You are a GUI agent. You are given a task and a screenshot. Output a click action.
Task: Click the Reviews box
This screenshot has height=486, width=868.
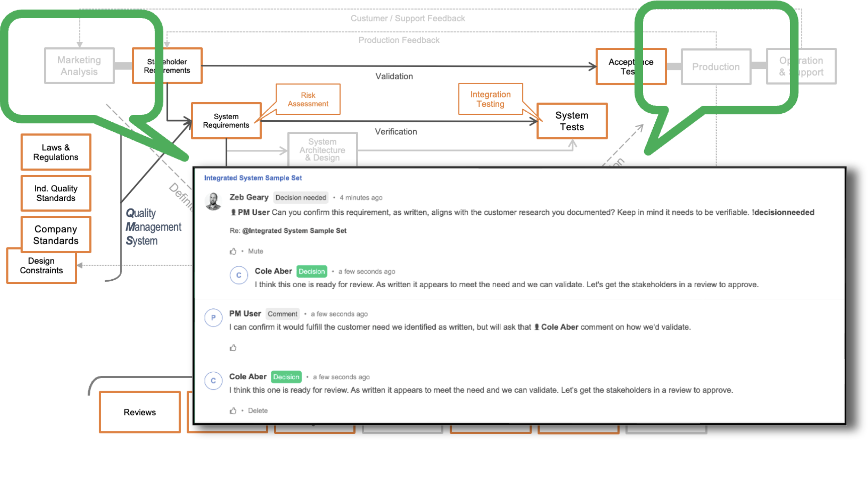140,412
